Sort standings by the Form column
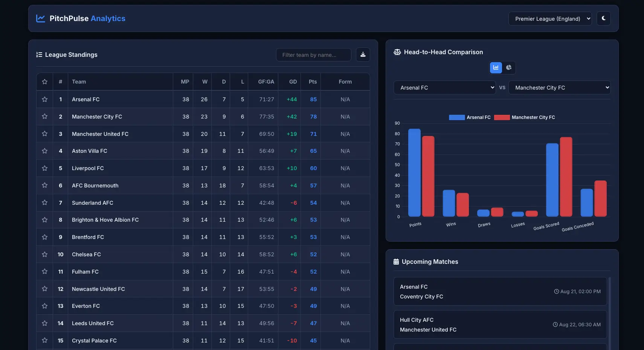Screen dimensions: 644x350 [x=345, y=82]
